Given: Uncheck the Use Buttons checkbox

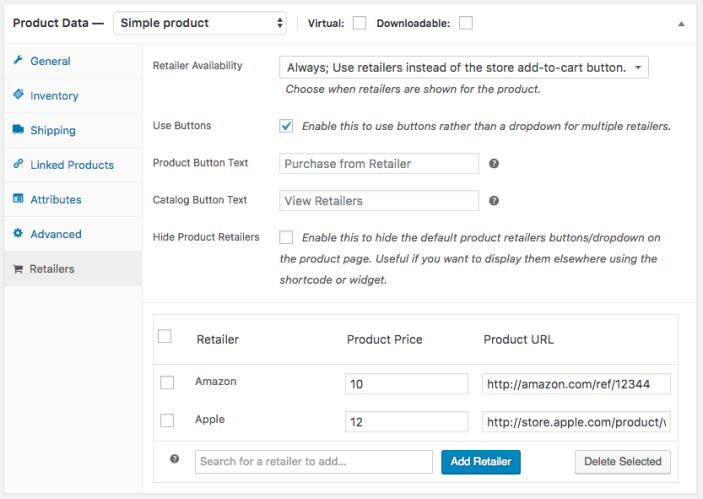Looking at the screenshot, I should coord(287,126).
